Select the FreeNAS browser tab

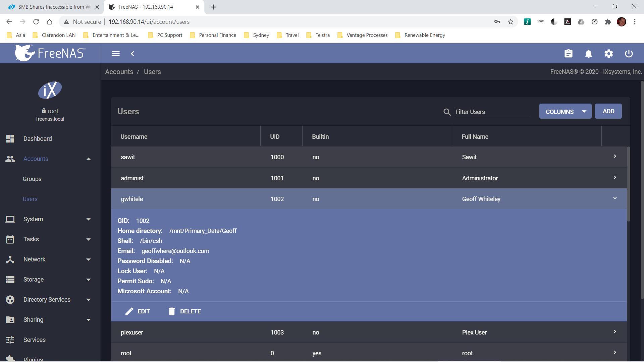click(154, 7)
